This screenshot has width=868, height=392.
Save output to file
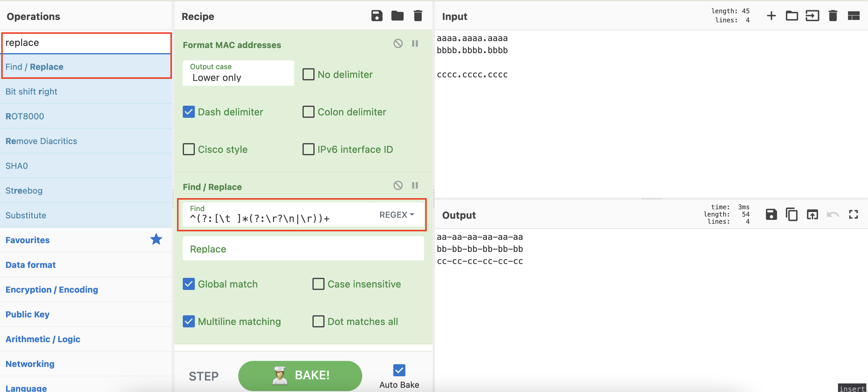(x=771, y=214)
